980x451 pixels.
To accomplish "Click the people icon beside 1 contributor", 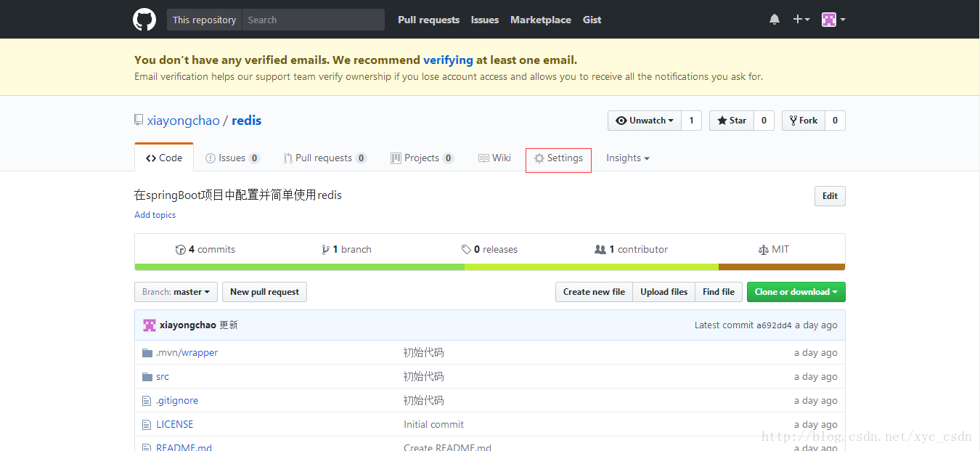I will coord(600,249).
